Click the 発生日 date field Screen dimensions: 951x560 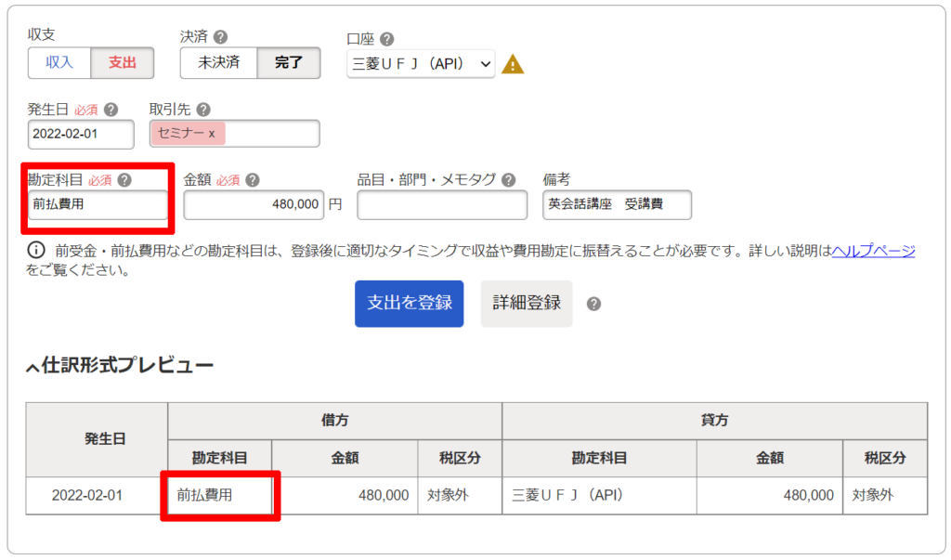coord(81,134)
